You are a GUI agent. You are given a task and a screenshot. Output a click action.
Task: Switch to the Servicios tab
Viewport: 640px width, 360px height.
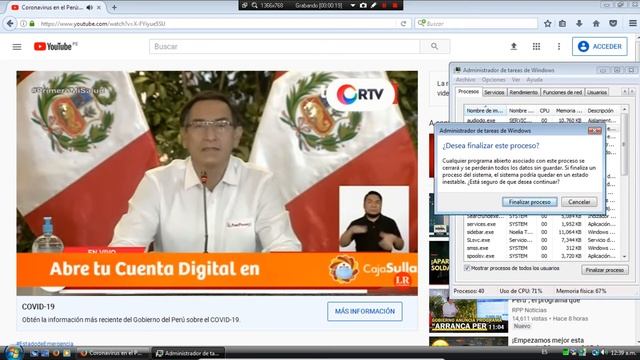[494, 93]
